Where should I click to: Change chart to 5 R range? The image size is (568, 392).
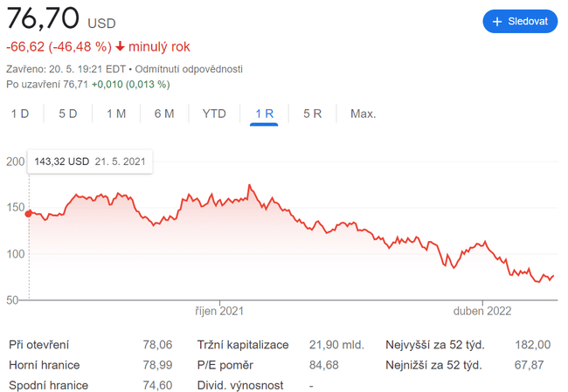click(x=312, y=113)
